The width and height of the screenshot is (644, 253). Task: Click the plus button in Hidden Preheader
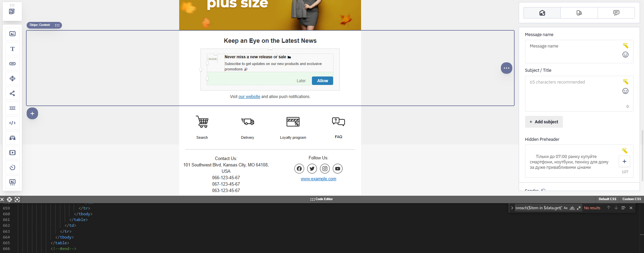624,161
